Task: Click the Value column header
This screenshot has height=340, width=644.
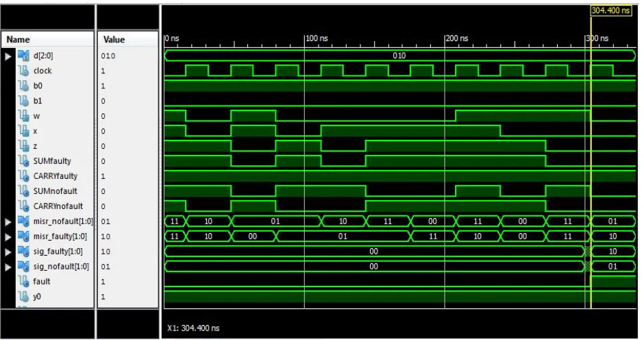Action: [x=127, y=40]
